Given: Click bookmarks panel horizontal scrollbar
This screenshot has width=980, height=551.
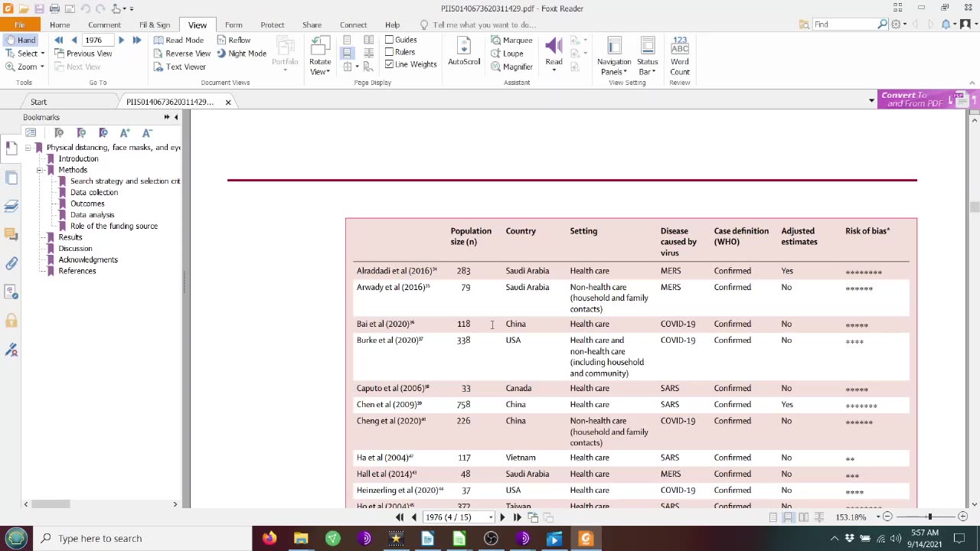Looking at the screenshot, I should [x=51, y=504].
